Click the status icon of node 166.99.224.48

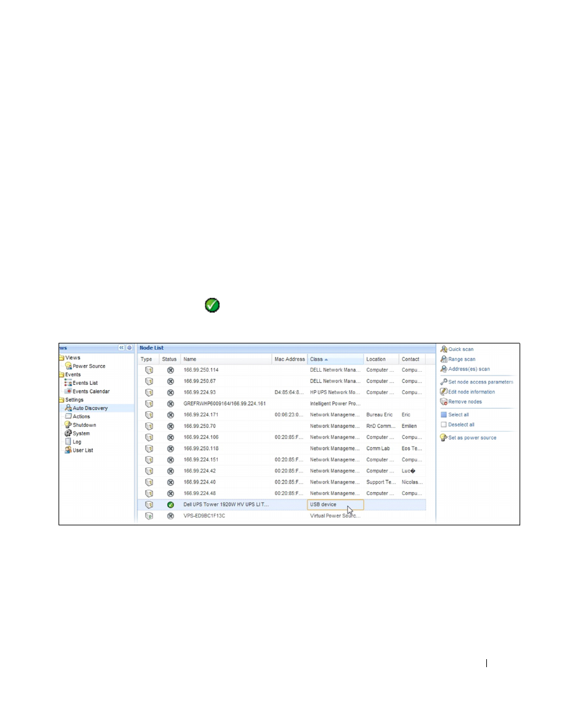[171, 493]
